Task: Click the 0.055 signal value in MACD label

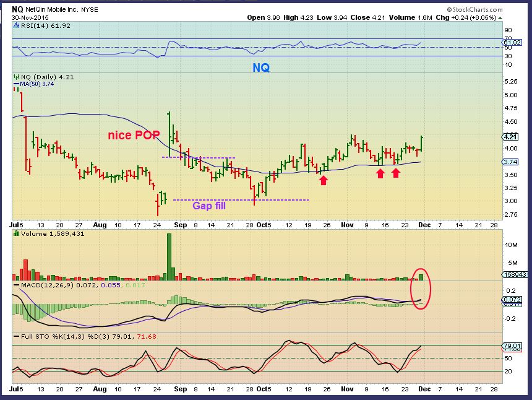Action: [111, 285]
